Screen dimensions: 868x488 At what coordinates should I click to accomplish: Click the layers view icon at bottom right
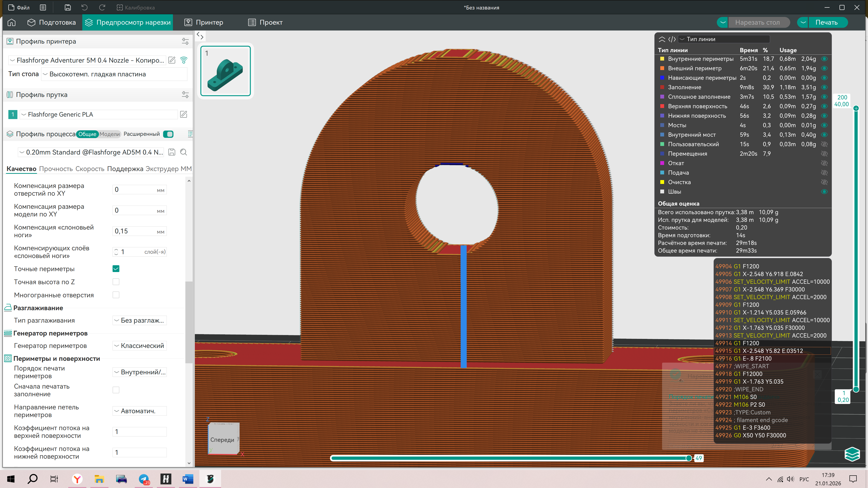tap(852, 454)
